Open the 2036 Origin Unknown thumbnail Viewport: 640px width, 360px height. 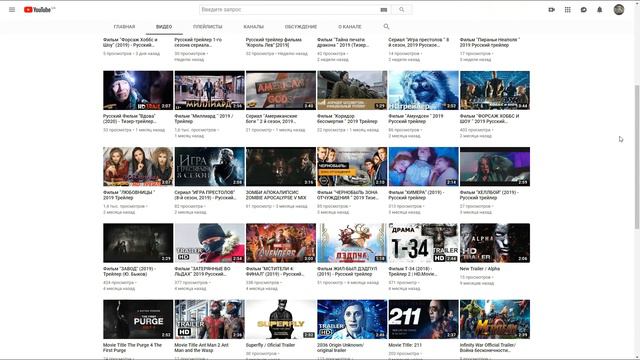click(x=352, y=319)
